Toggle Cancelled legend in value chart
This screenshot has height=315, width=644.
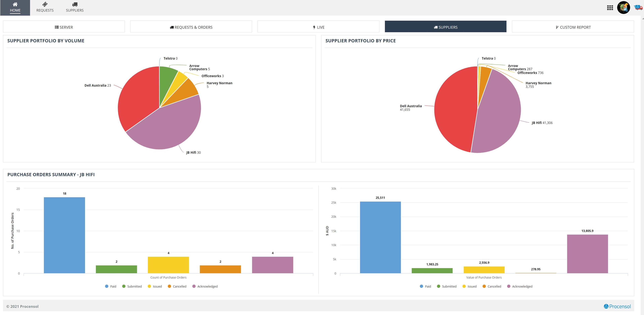492,286
